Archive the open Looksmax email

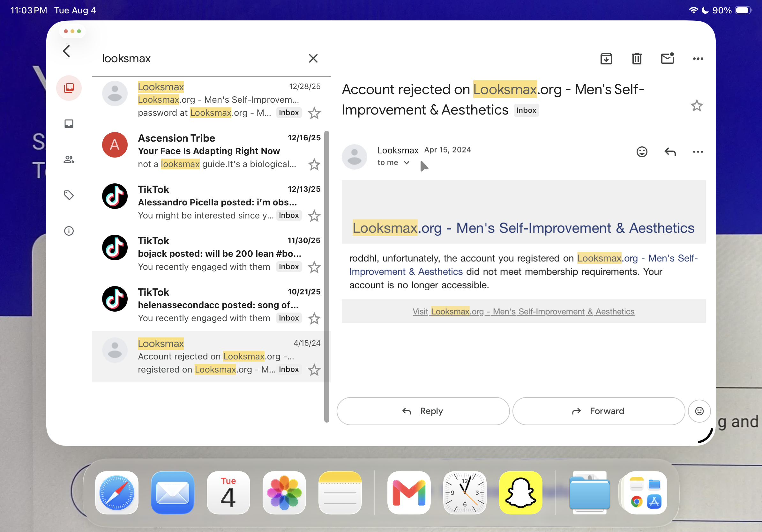pos(606,59)
